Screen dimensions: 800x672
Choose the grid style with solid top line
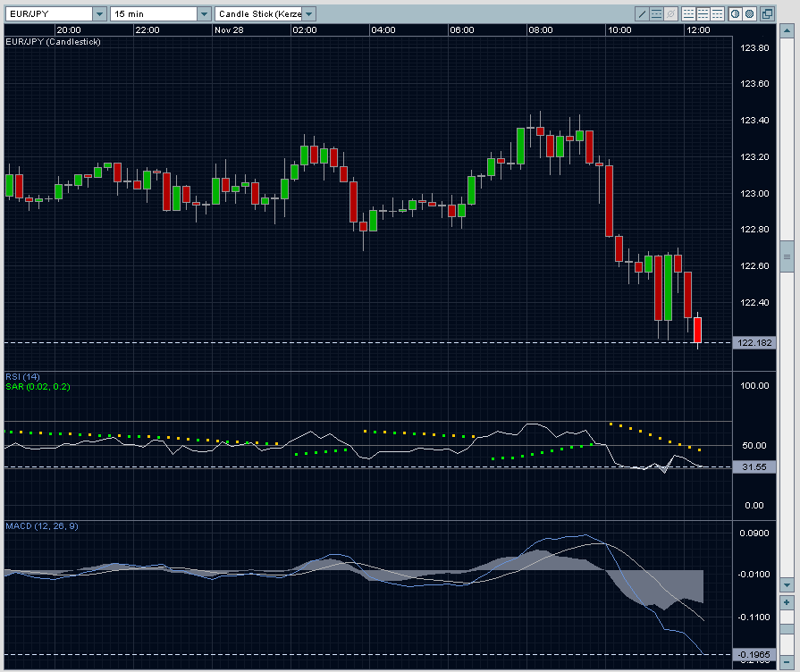(x=718, y=13)
